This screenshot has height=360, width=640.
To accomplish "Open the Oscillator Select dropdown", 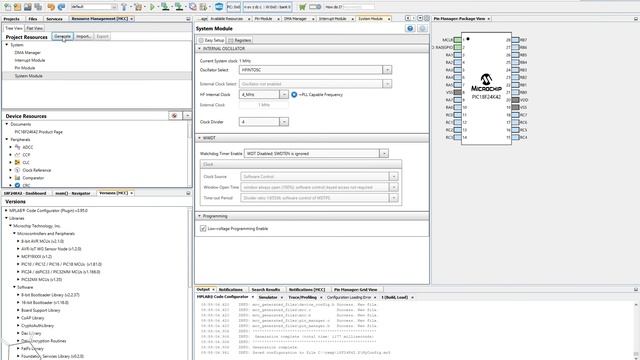I will tap(387, 70).
